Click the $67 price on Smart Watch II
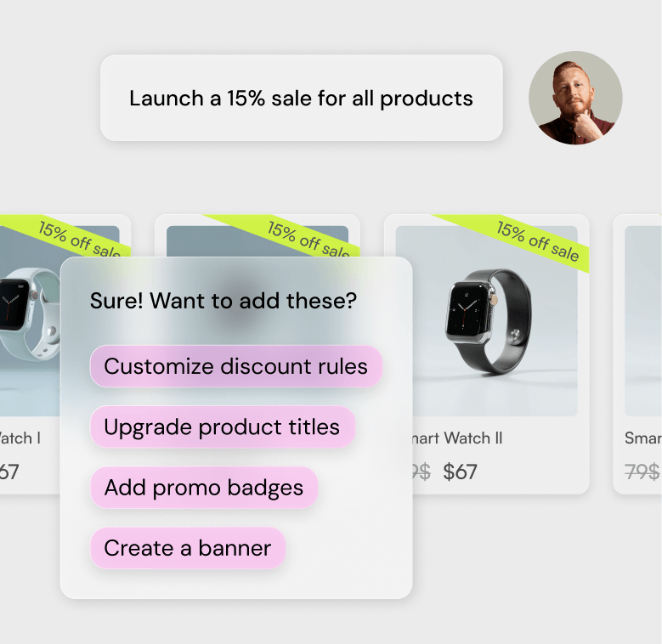Image resolution: width=662 pixels, height=644 pixels. 460,472
